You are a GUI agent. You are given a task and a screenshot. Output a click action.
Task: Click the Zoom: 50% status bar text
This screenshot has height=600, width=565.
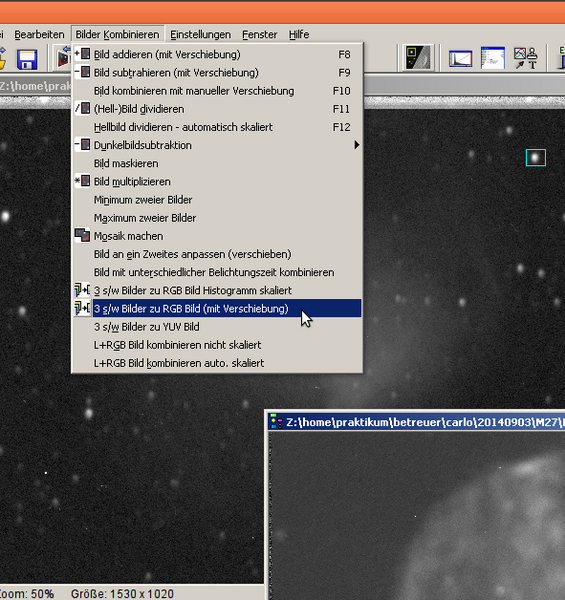26,593
